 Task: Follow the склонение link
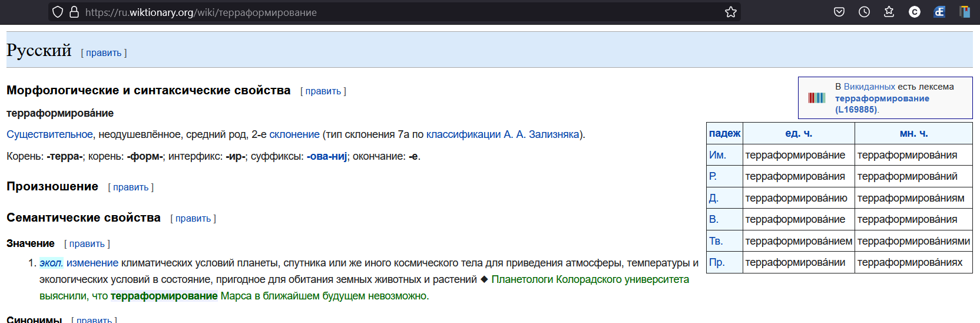point(294,134)
